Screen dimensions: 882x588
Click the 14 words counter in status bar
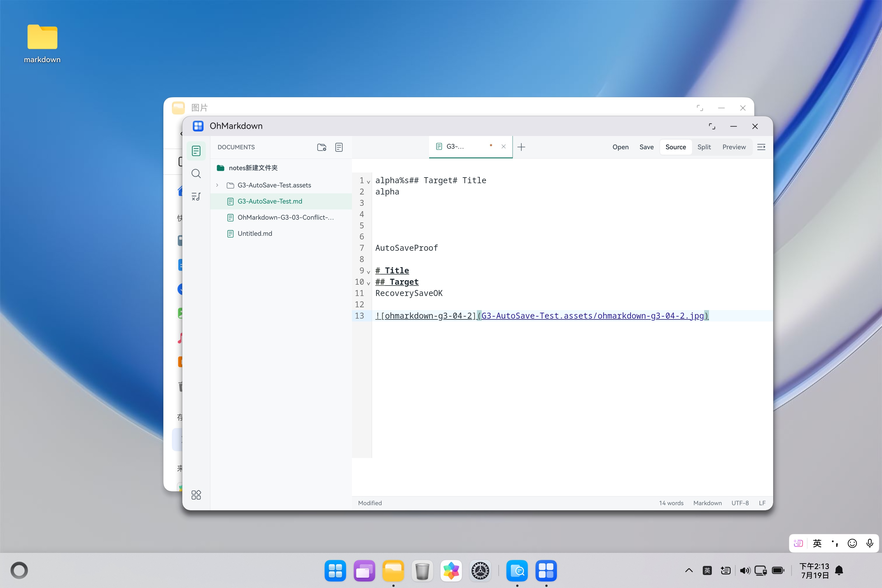pos(671,503)
